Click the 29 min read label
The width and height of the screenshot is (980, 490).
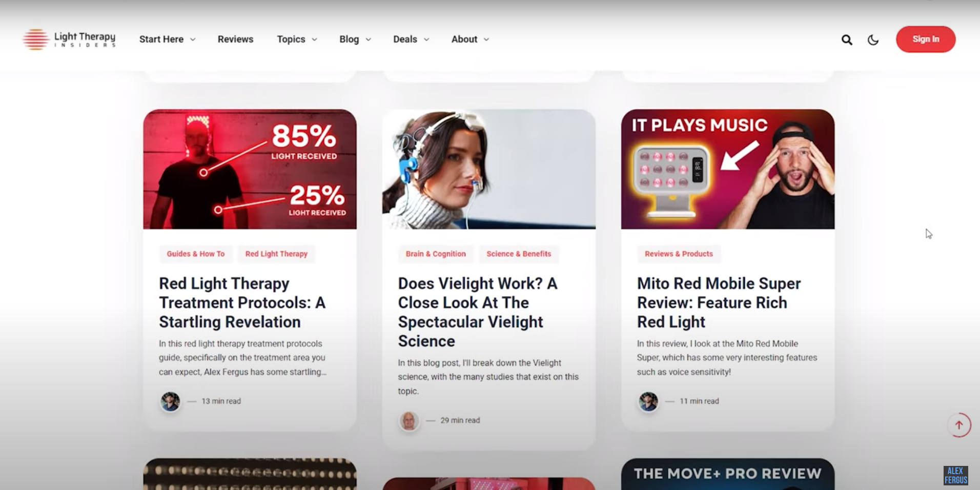pos(460,420)
